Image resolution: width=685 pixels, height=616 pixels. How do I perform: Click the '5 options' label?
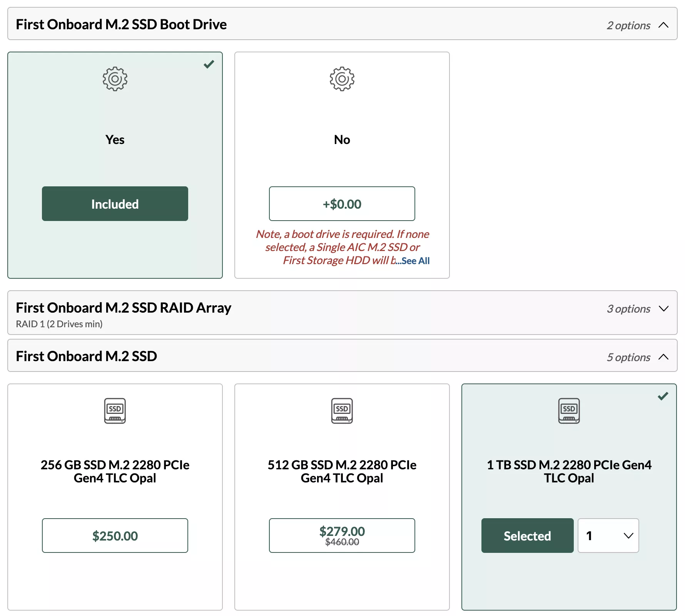(629, 357)
